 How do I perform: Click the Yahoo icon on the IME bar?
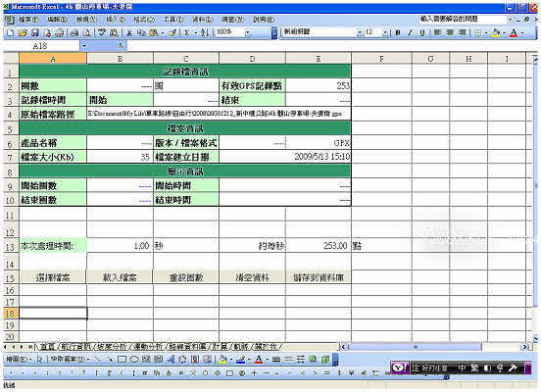(400, 367)
